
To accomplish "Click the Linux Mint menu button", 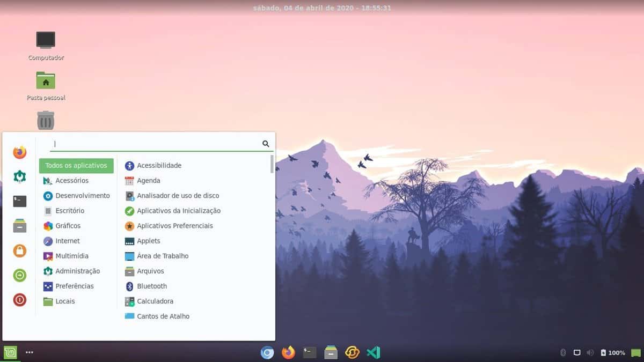I will pyautogui.click(x=10, y=352).
